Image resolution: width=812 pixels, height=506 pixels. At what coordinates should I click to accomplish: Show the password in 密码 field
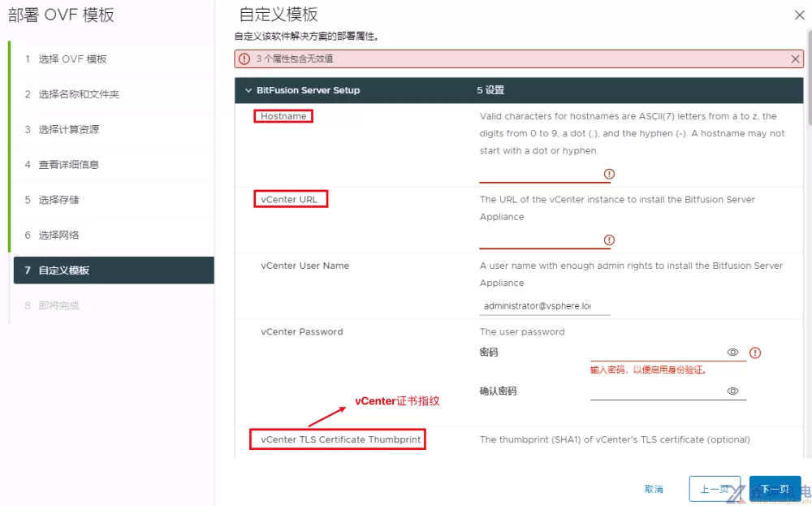tap(732, 352)
